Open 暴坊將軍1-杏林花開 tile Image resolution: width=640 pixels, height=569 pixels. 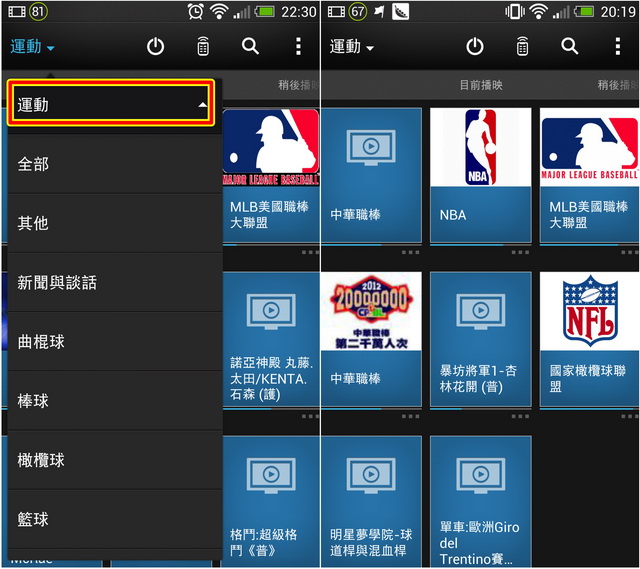click(480, 339)
